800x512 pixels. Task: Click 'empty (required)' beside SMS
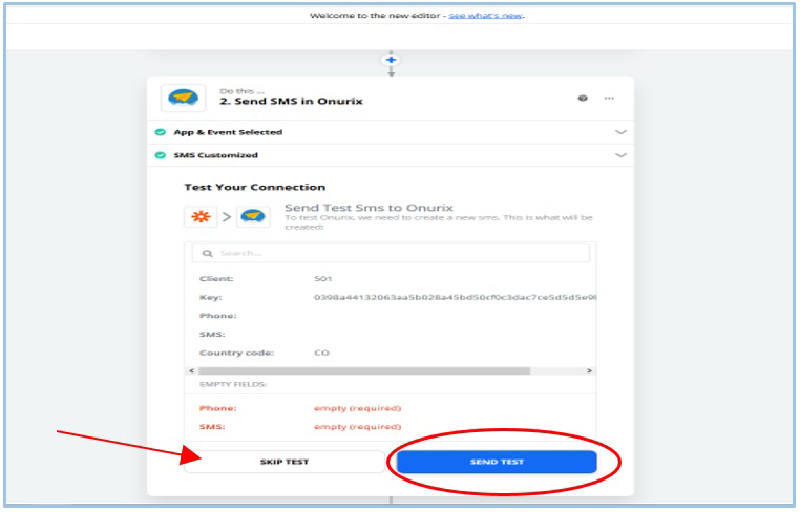(x=358, y=427)
